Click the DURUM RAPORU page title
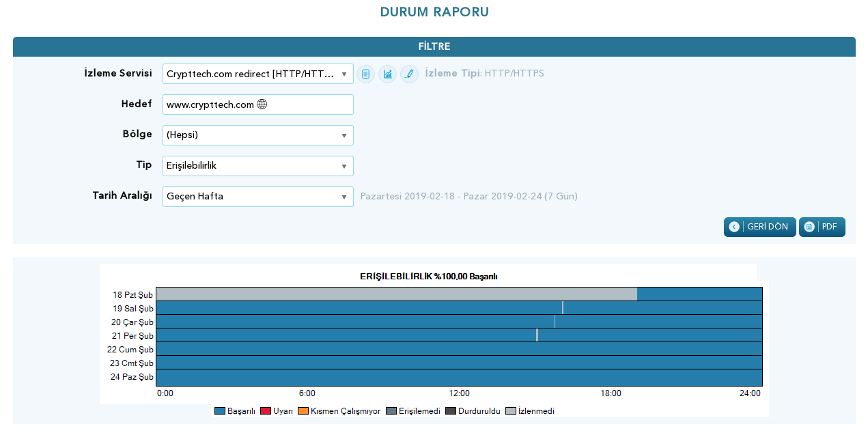Image resolution: width=868 pixels, height=433 pixels. click(x=434, y=12)
